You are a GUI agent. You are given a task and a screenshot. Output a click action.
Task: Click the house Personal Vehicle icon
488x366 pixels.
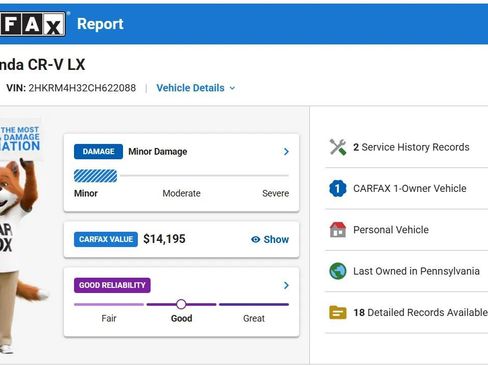pos(338,230)
